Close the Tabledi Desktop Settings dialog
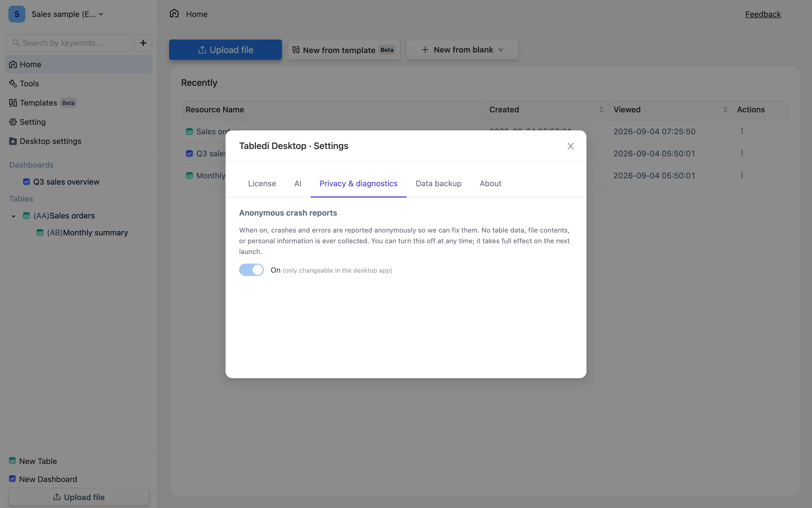Screen dimensions: 812x508 [570, 146]
